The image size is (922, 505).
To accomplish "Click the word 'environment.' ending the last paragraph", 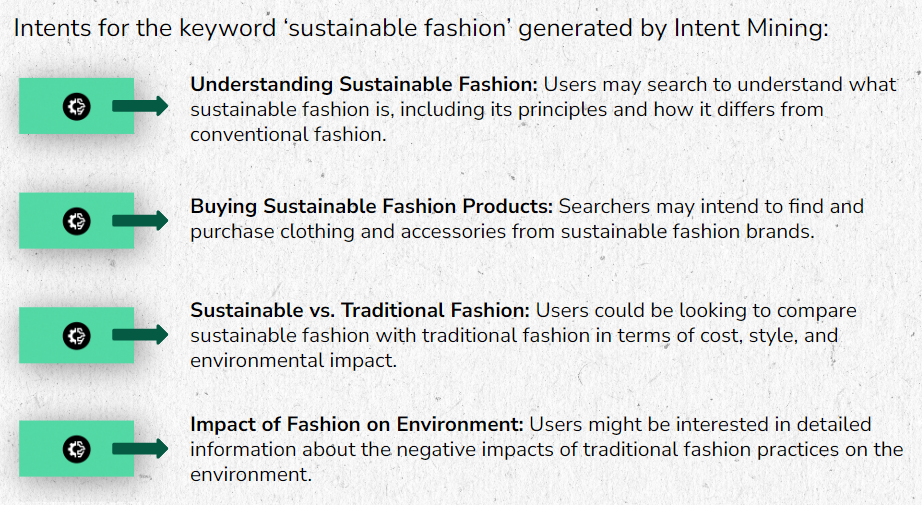I will click(x=251, y=474).
